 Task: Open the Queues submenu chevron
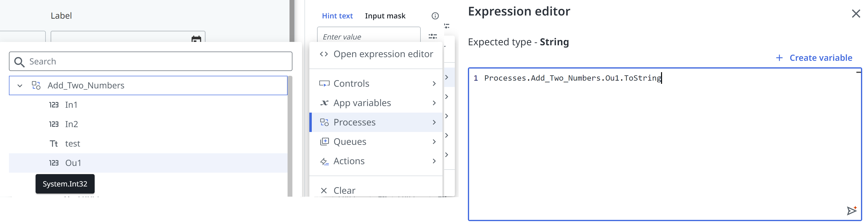pos(434,142)
